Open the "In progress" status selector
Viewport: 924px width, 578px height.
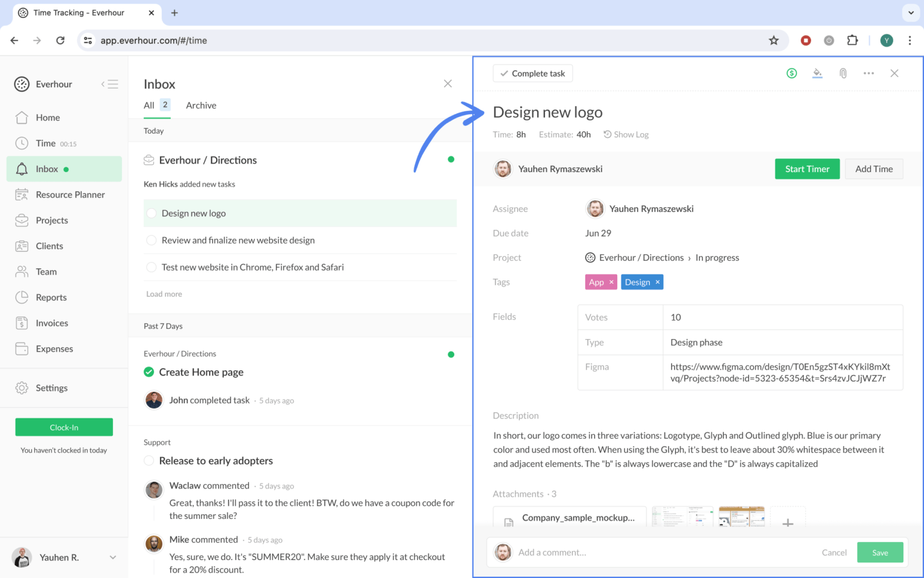[717, 257]
